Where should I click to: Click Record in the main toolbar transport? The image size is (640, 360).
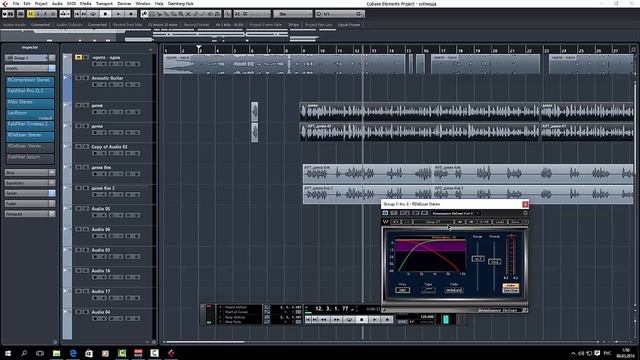(131, 14)
